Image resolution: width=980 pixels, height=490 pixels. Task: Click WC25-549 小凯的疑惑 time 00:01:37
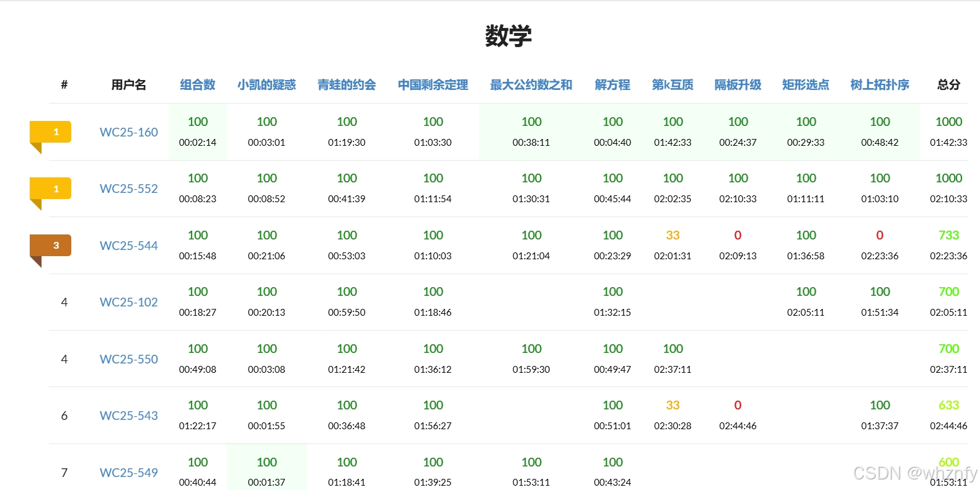coord(267,482)
